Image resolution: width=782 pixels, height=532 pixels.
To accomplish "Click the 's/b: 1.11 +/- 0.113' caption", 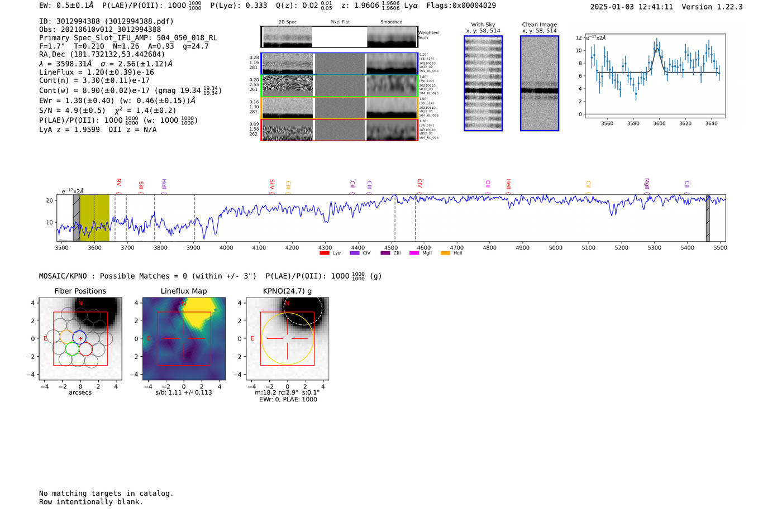I will pyautogui.click(x=184, y=392).
